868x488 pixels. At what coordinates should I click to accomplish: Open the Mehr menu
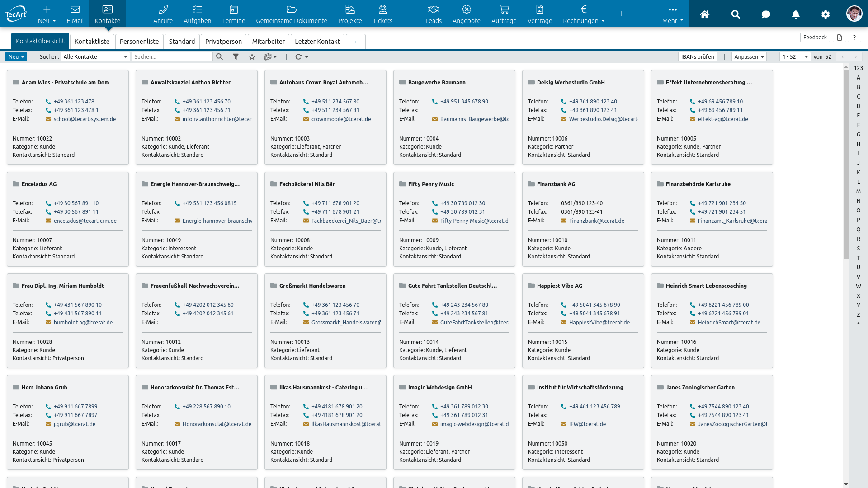tap(672, 14)
